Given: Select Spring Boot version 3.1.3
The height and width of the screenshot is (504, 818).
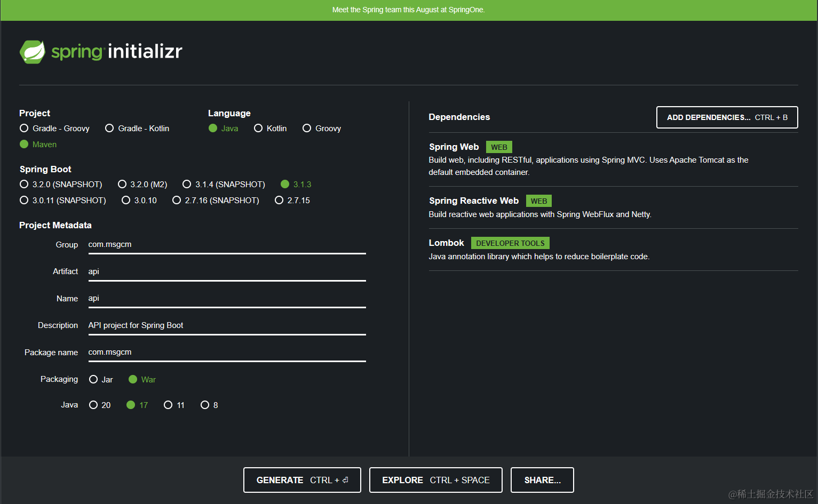Looking at the screenshot, I should [296, 185].
